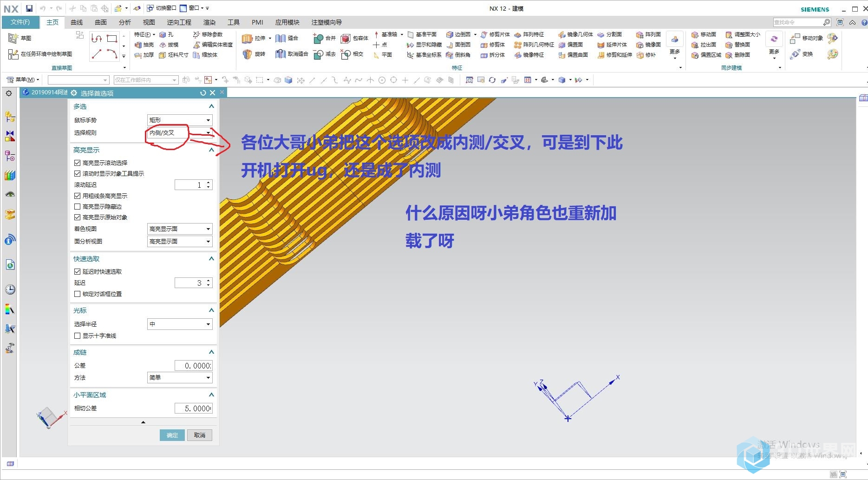Open the 分析 ribbon tab

125,22
